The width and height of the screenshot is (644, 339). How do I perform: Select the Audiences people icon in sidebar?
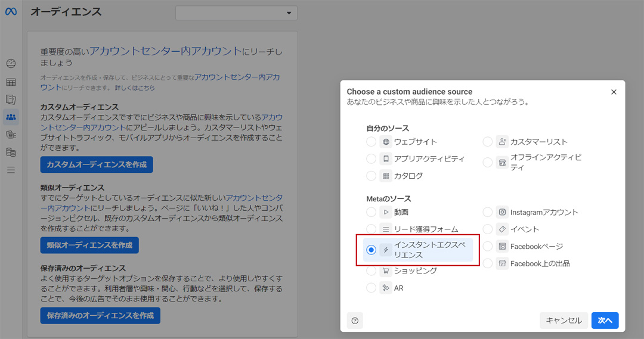[11, 117]
